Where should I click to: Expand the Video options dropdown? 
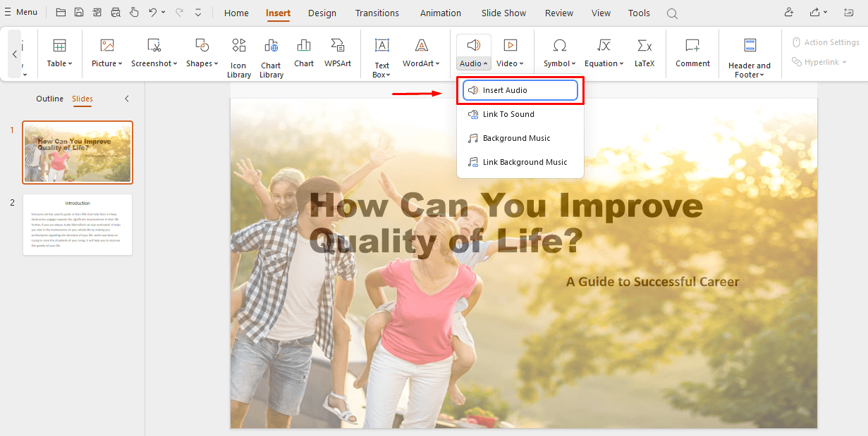510,63
